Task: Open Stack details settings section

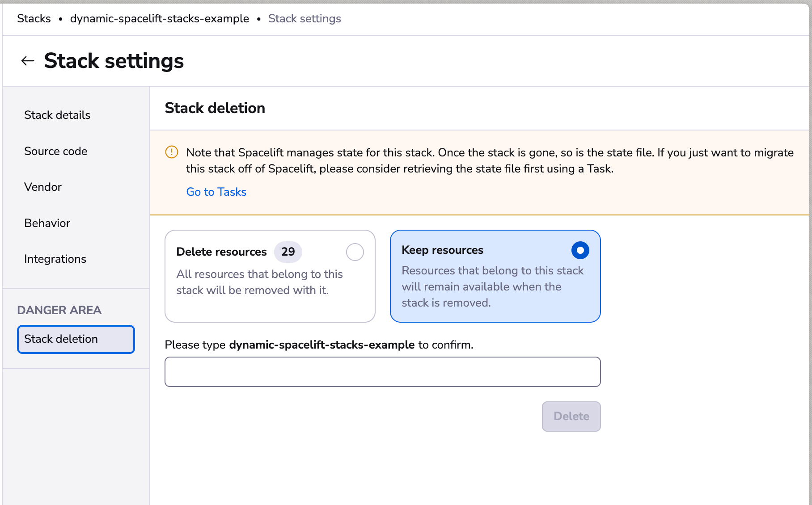Action: 57,115
